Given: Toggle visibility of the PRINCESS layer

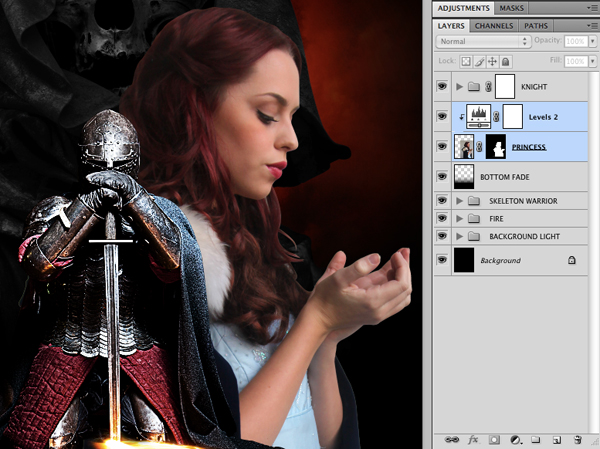Looking at the screenshot, I should [x=443, y=147].
